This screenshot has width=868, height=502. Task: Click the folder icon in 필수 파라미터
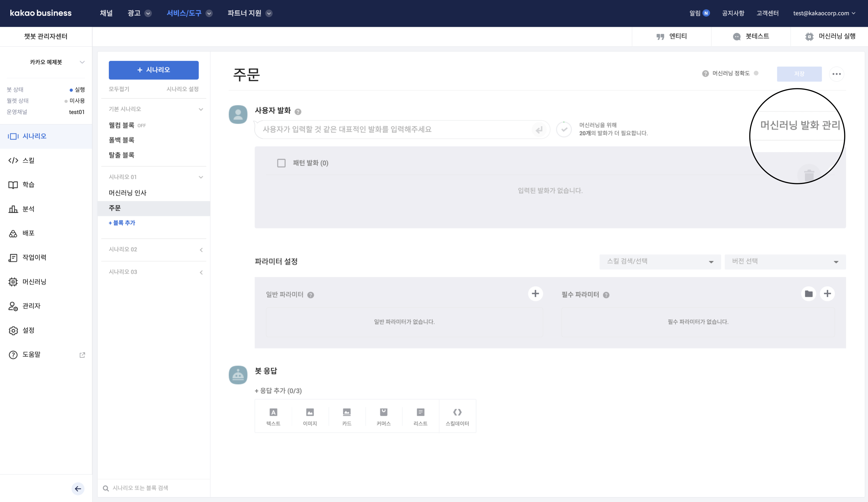[809, 294]
